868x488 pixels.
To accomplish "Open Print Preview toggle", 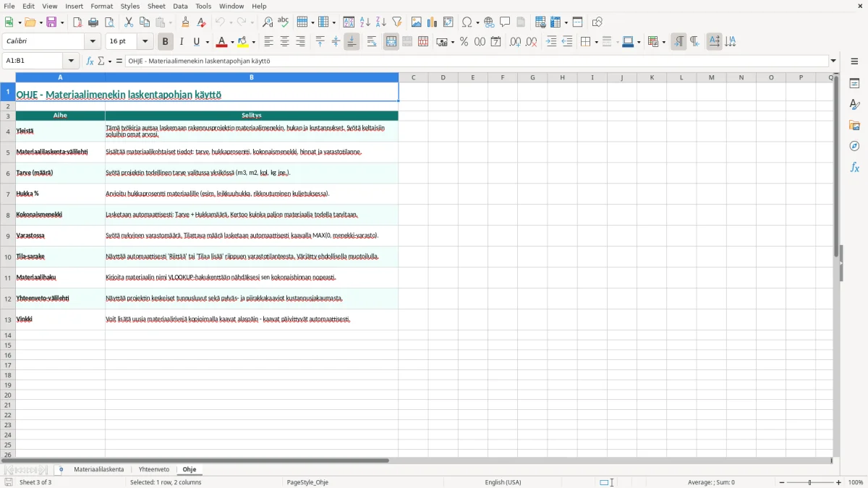I will 109,22.
